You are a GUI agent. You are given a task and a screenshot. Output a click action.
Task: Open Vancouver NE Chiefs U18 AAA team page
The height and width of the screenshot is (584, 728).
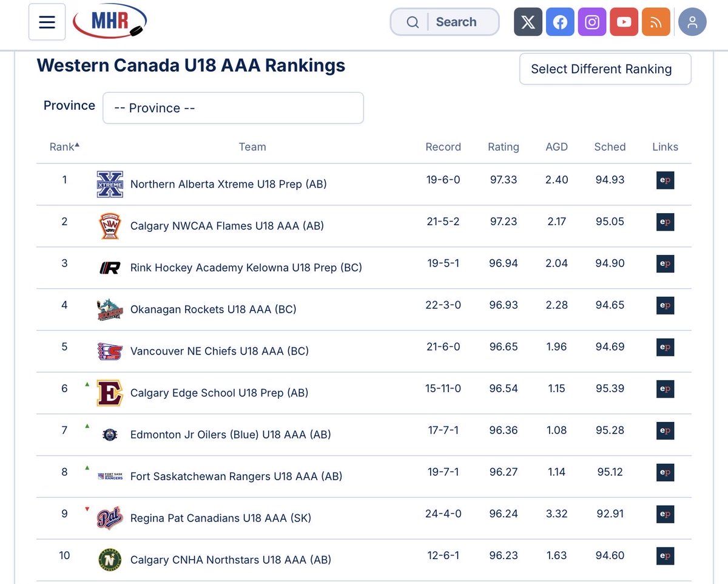point(219,351)
